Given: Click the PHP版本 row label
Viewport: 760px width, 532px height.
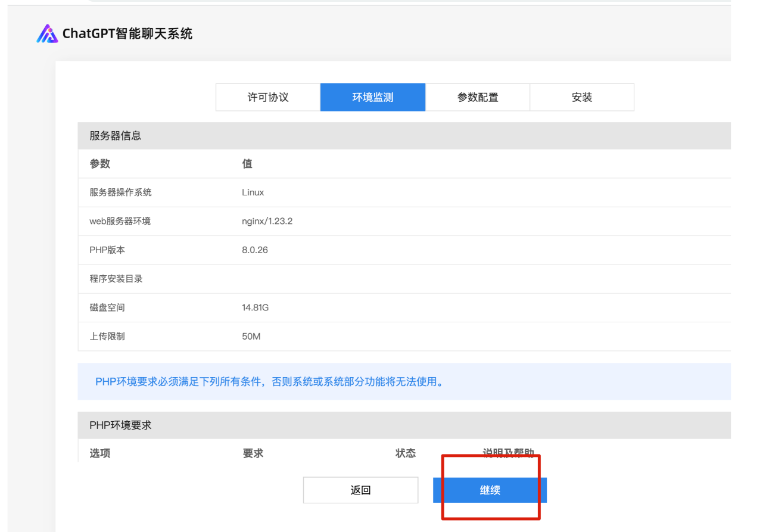Looking at the screenshot, I should (x=108, y=250).
